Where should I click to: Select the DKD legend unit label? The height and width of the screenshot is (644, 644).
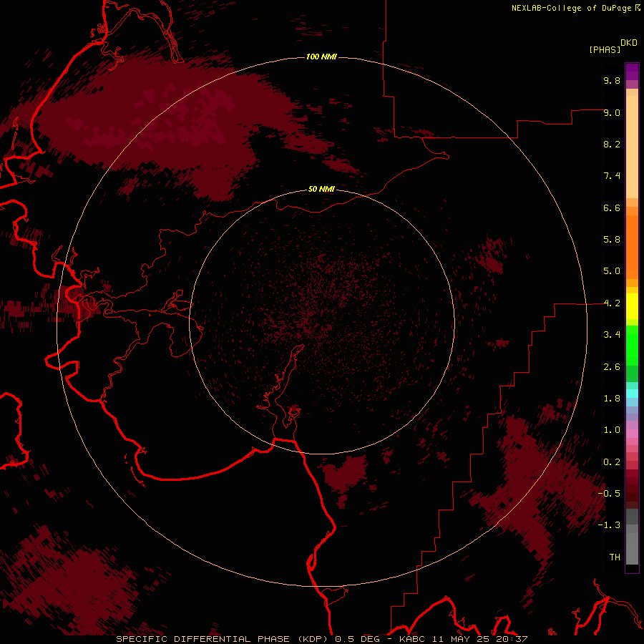pos(629,43)
